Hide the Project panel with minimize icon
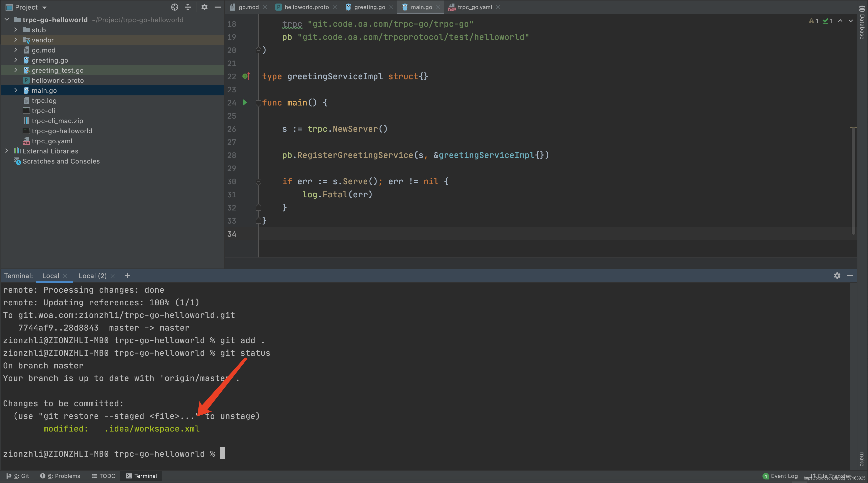The height and width of the screenshot is (483, 868). point(218,7)
